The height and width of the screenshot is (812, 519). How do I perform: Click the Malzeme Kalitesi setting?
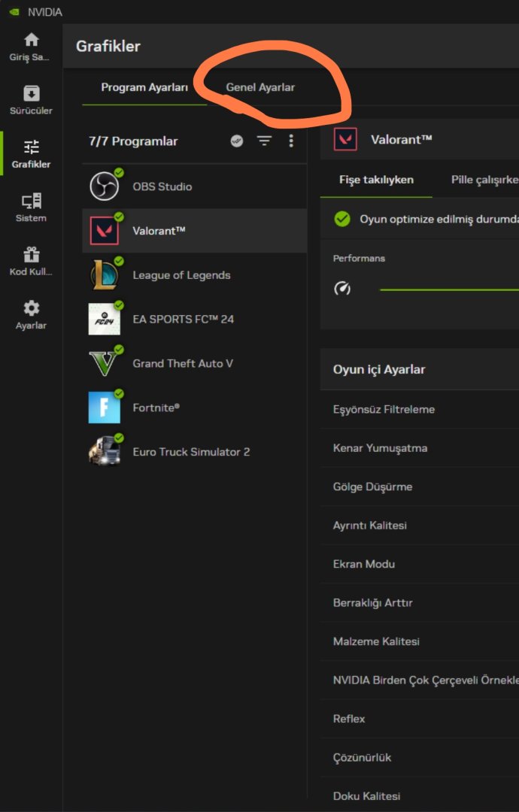(x=420, y=641)
